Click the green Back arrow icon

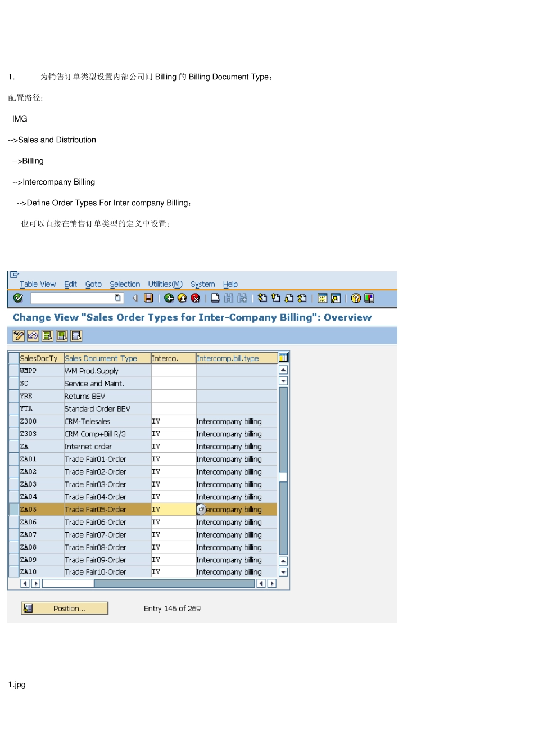(169, 298)
